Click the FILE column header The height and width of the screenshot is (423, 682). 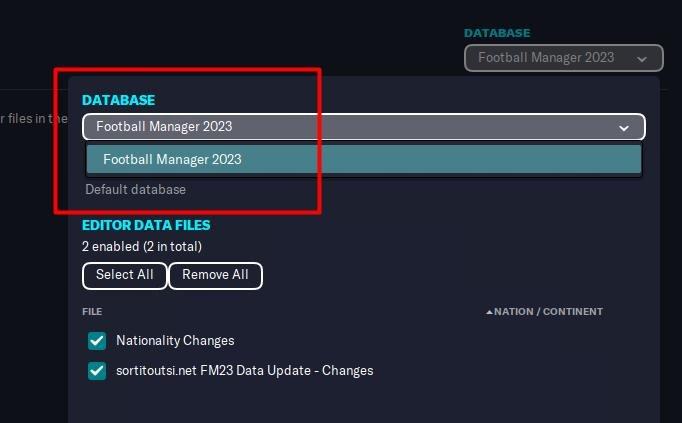coord(92,312)
